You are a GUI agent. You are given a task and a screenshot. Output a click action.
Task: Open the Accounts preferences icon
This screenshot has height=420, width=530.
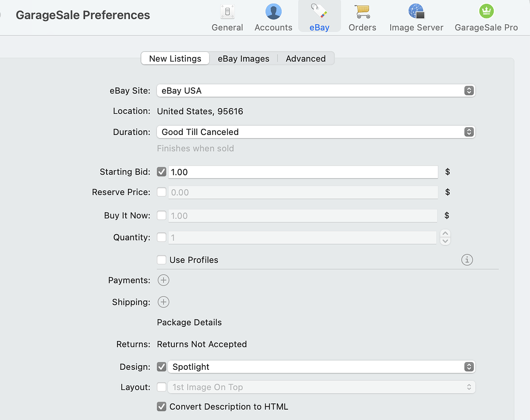pyautogui.click(x=273, y=18)
